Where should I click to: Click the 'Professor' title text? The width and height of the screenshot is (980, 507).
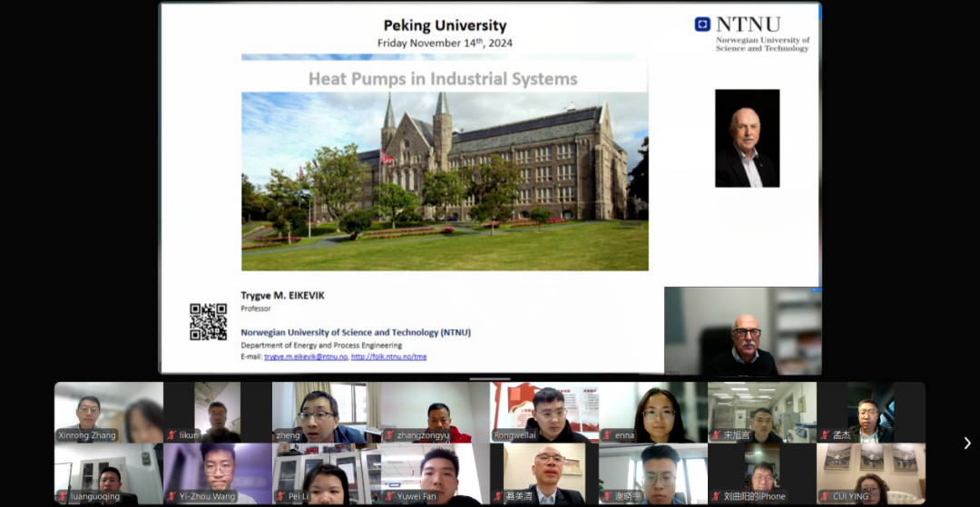256,308
